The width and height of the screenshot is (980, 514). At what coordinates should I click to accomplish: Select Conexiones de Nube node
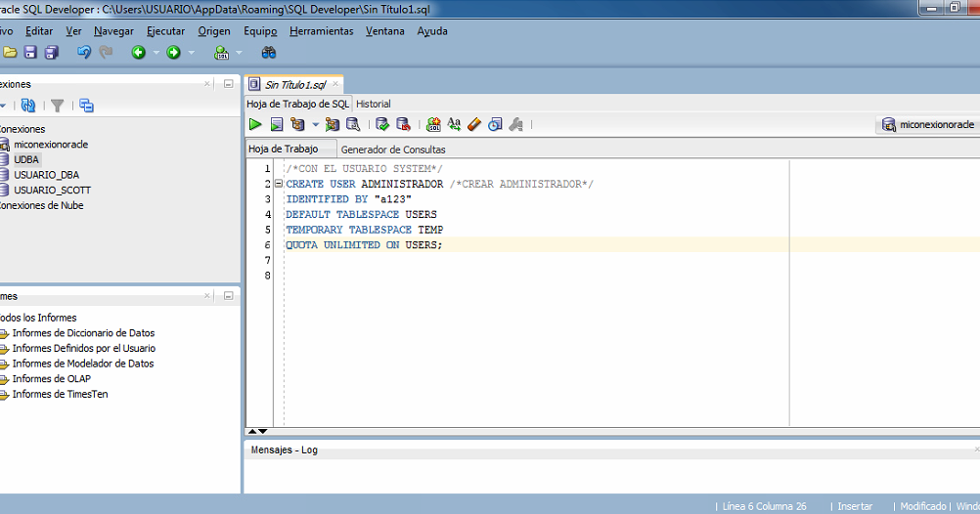pos(41,205)
